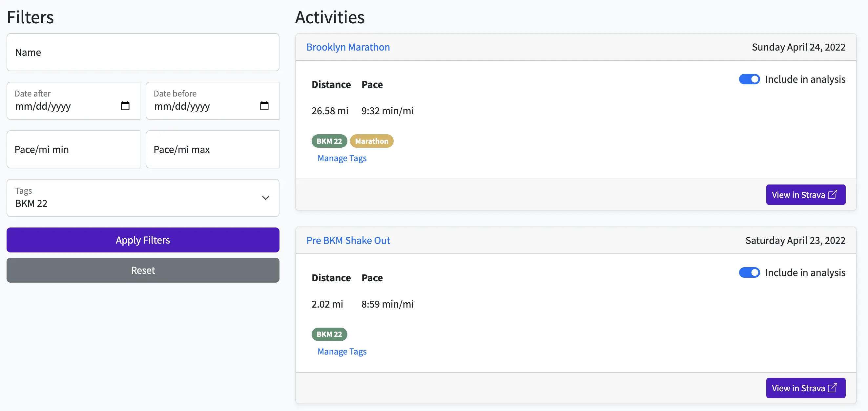Click the Distance column header in Brooklyn Marathon
The width and height of the screenshot is (868, 411).
pyautogui.click(x=331, y=84)
